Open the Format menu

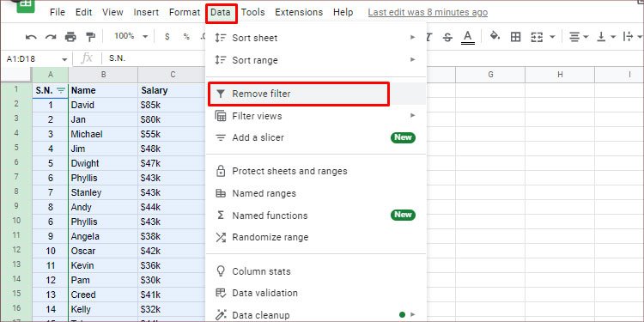coord(185,12)
